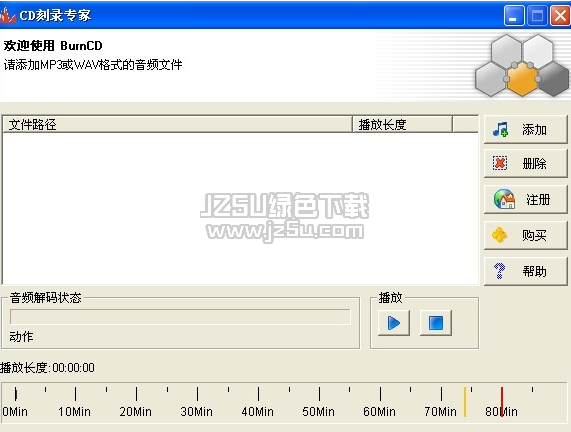Click the question mark help icon
This screenshot has height=432, width=571.
point(499,271)
